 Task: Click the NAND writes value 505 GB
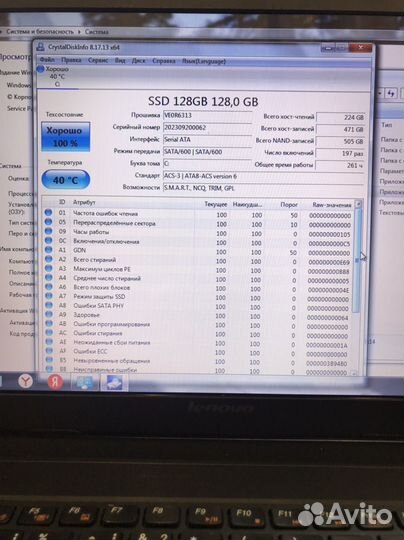click(340, 142)
